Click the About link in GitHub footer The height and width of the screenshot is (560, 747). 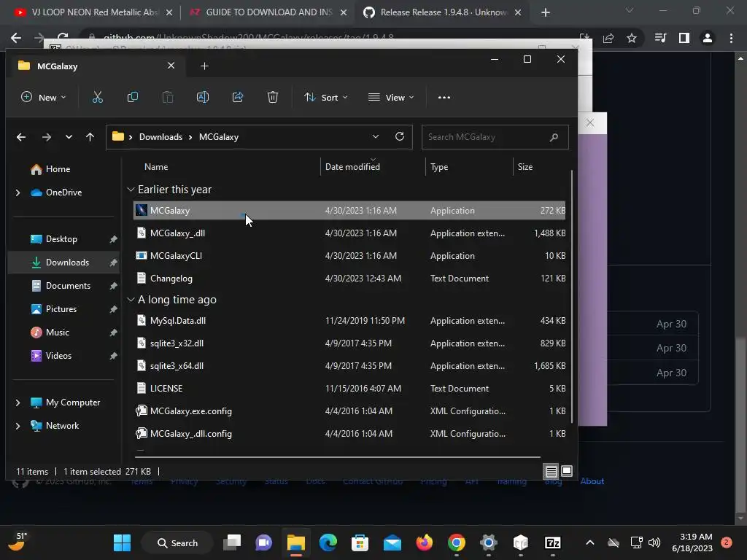(592, 481)
